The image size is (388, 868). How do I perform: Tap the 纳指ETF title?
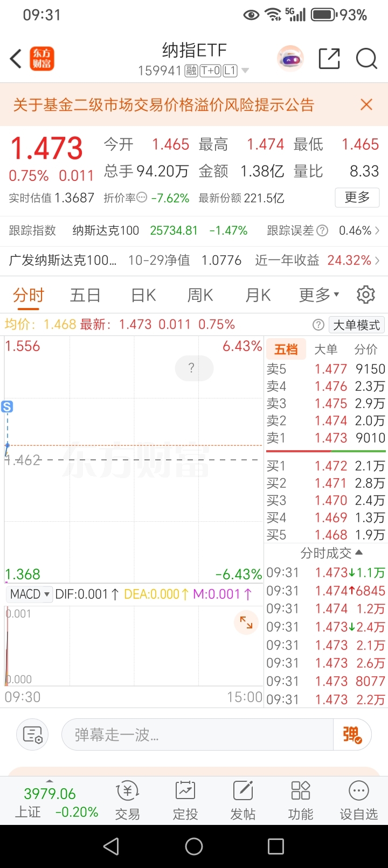coord(194,50)
